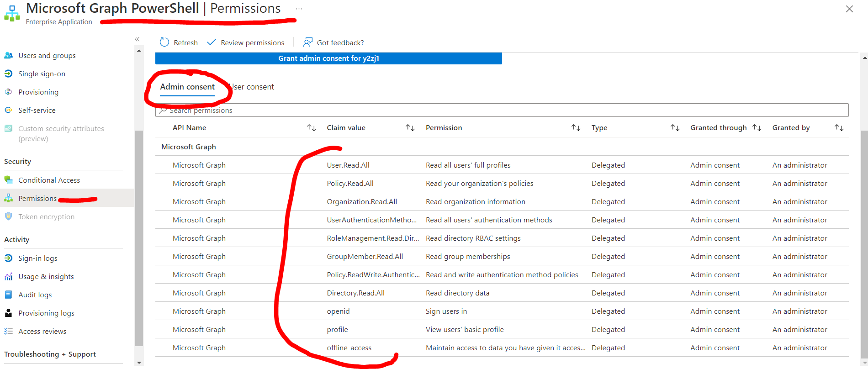Select the offline_access claim value
Image resolution: width=868 pixels, height=369 pixels.
point(349,348)
